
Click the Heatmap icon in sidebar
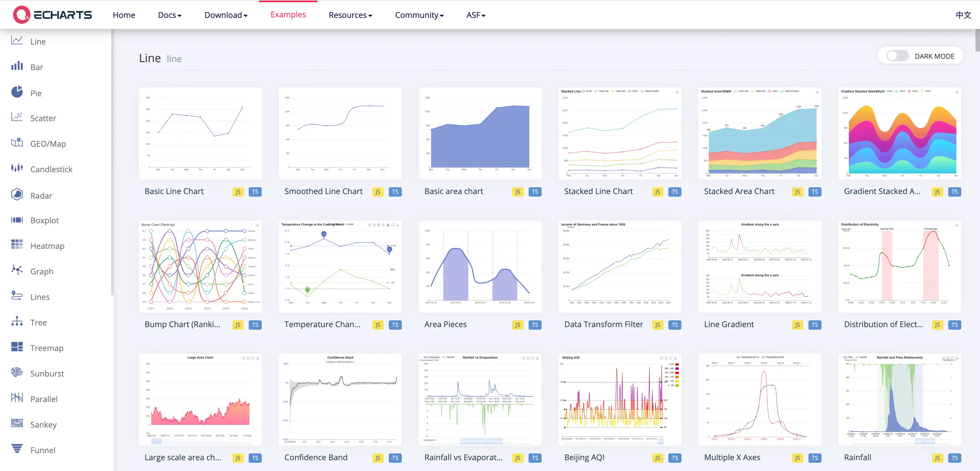17,245
